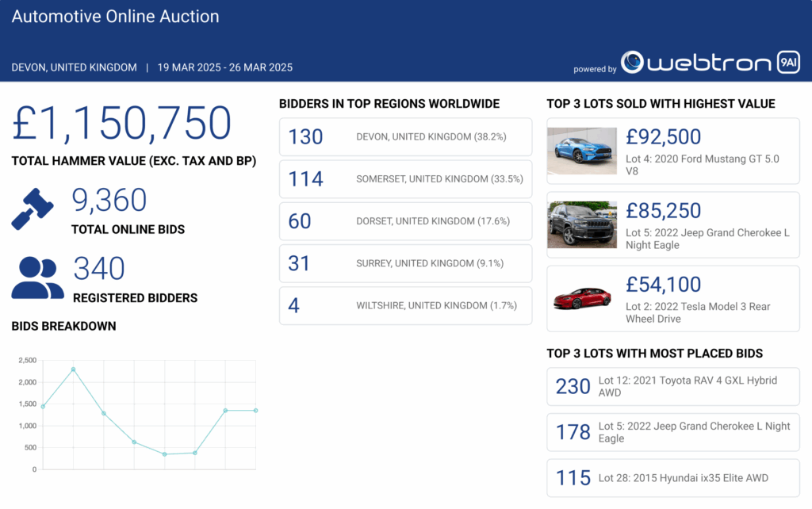812x509 pixels.
Task: Click the lowest data point on bids chart
Action: 164,454
